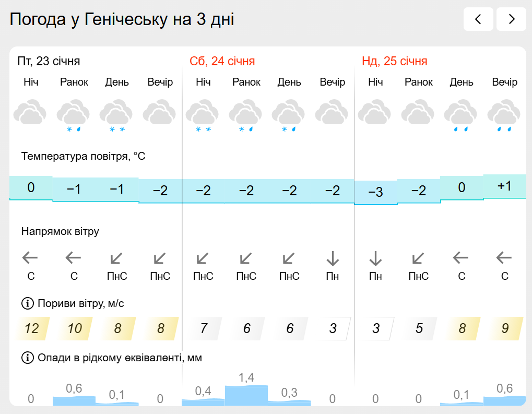
Task: Click Sunday morning northeast wind arrow
Action: [418, 258]
